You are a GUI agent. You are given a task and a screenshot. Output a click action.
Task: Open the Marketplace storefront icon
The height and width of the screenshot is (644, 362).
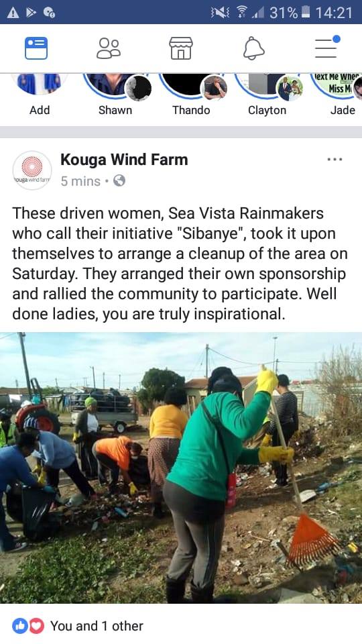point(181,48)
